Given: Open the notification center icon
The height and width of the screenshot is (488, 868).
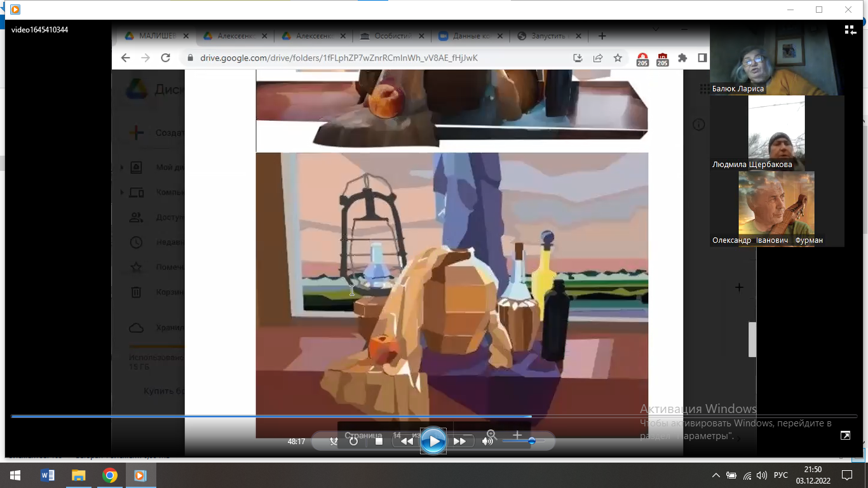Looking at the screenshot, I should (x=847, y=475).
